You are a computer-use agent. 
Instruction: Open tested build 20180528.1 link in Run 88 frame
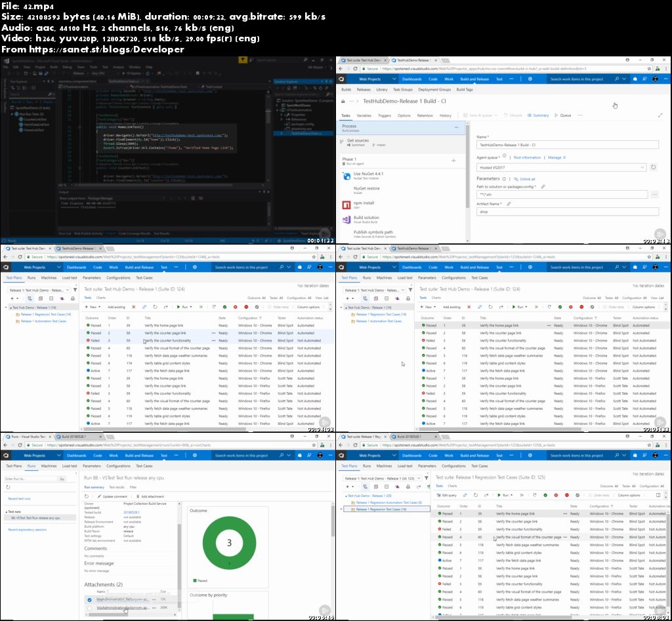point(131,513)
